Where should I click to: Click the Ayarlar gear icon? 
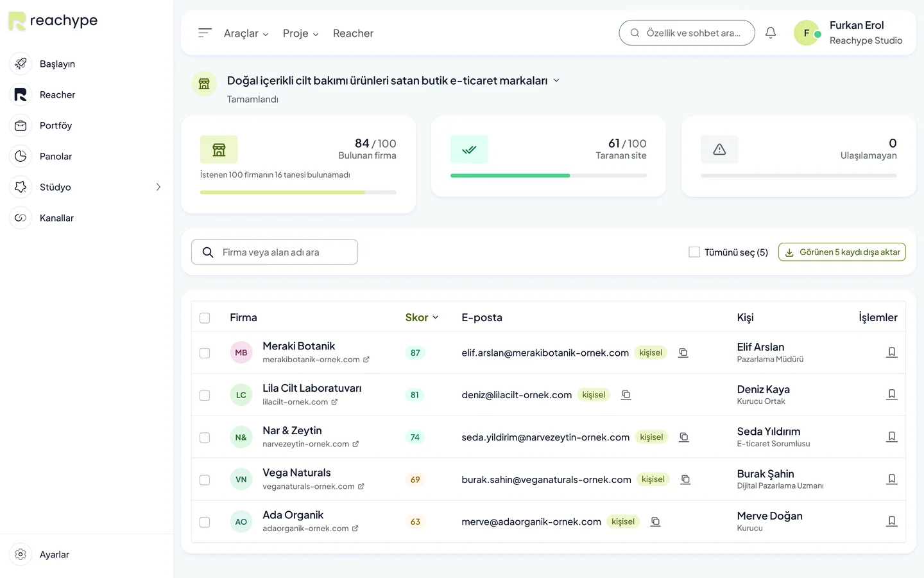[x=21, y=554]
